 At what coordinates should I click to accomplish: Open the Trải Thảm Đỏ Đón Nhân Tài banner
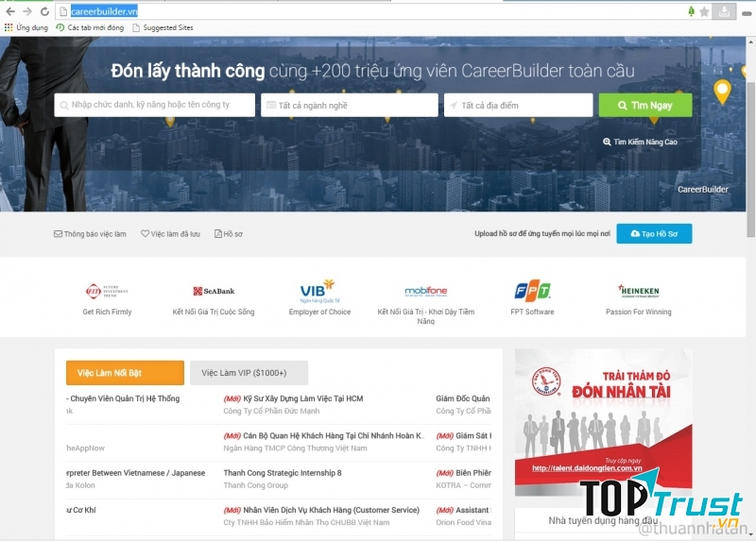(x=603, y=422)
